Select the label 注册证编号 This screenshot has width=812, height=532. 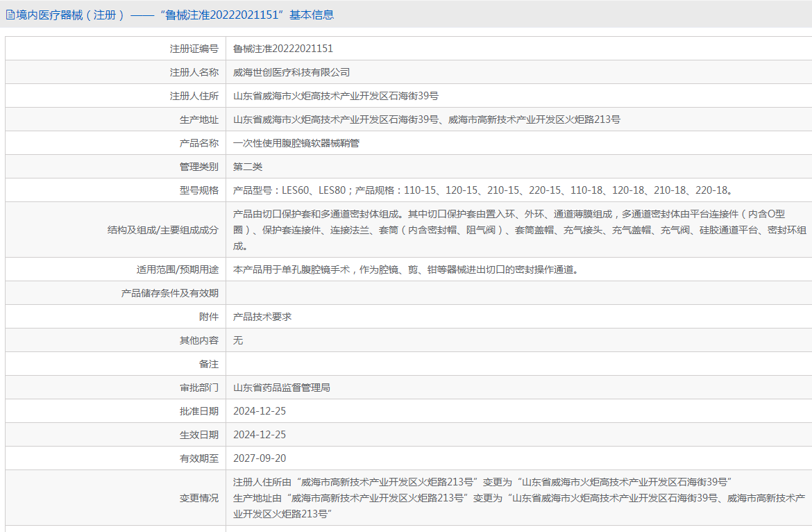pos(194,49)
